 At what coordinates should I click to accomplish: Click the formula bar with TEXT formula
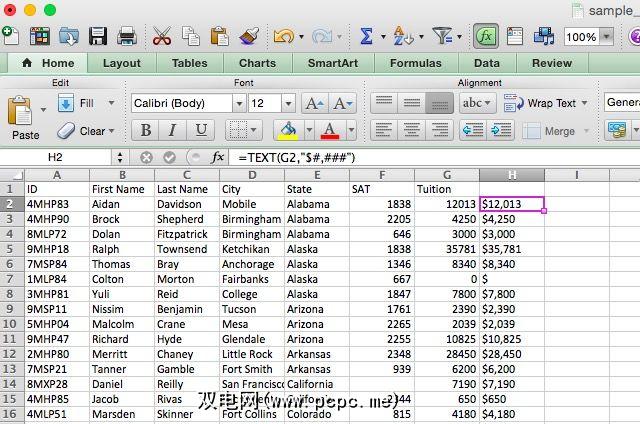(x=434, y=157)
